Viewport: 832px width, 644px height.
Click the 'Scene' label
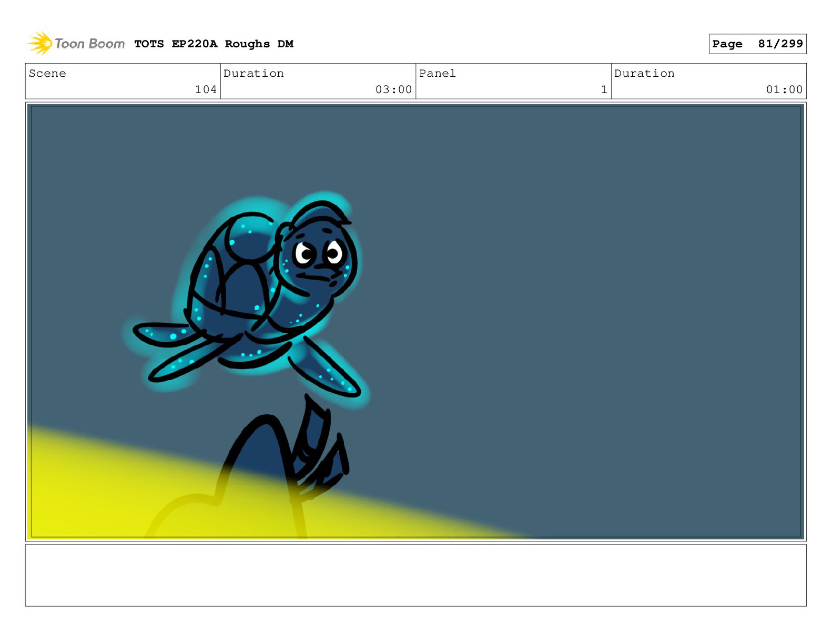(x=47, y=74)
